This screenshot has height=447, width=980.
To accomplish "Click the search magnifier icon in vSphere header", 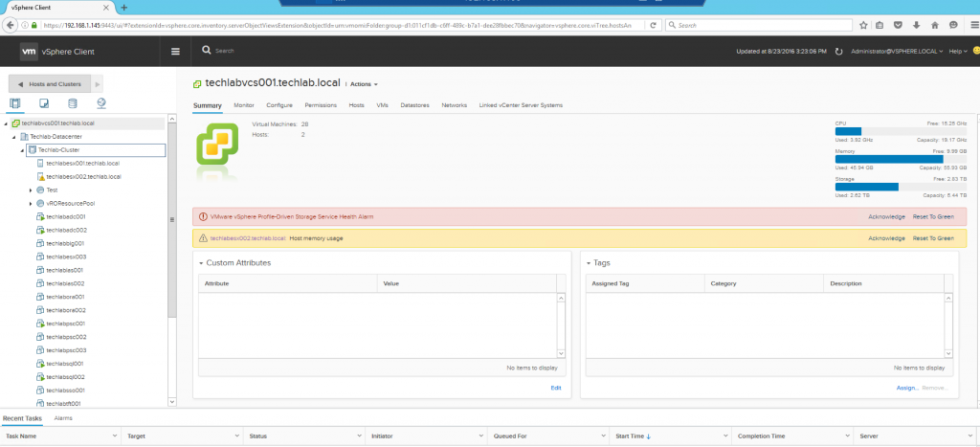I will pyautogui.click(x=207, y=50).
